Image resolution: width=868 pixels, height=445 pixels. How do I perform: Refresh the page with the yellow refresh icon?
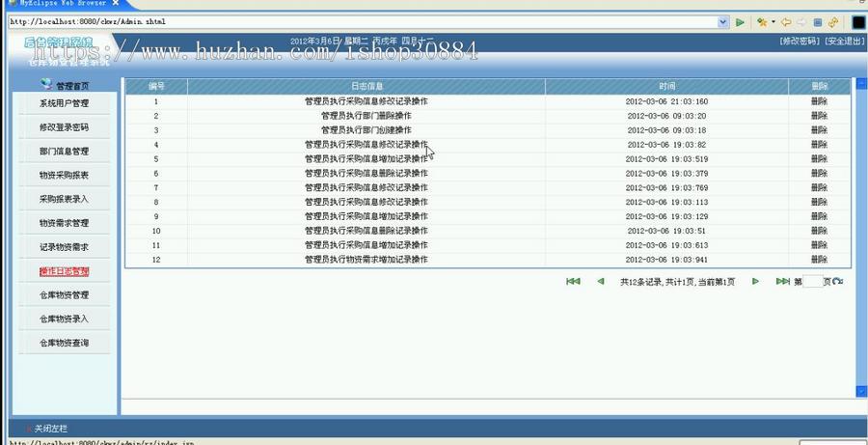pyautogui.click(x=833, y=22)
